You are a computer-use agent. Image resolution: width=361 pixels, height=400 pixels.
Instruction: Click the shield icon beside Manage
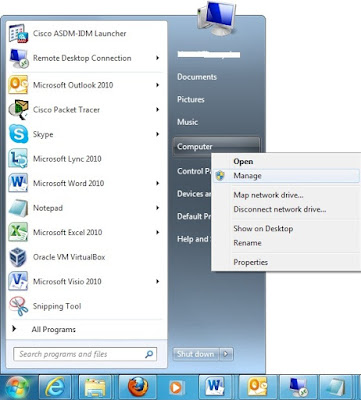[220, 176]
